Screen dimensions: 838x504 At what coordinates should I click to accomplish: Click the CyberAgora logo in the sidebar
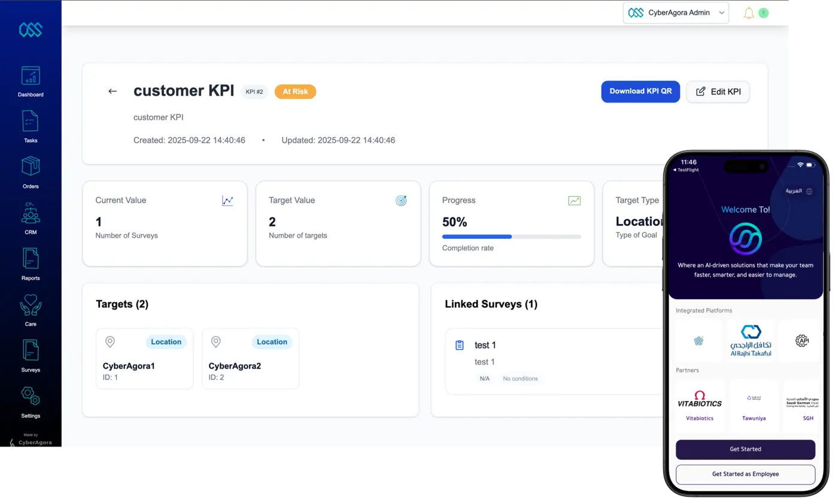[30, 29]
